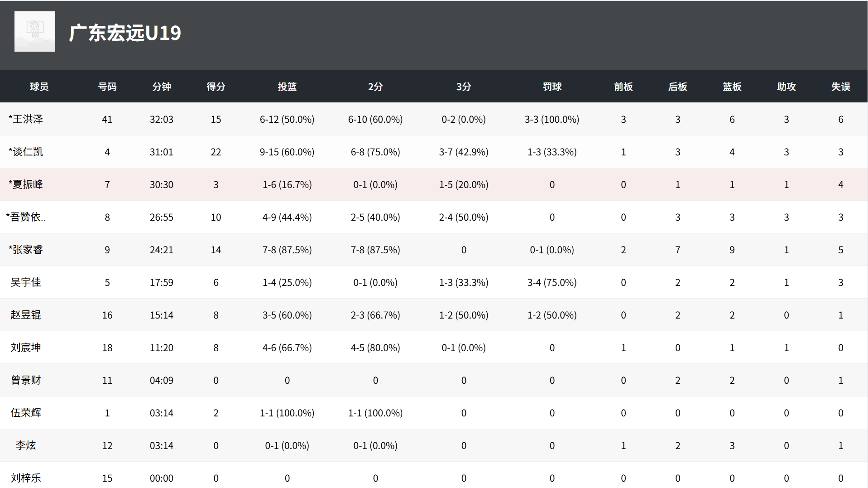Click 11:20 minutes cell for 刘宸坤
The image size is (868, 488).
click(162, 348)
